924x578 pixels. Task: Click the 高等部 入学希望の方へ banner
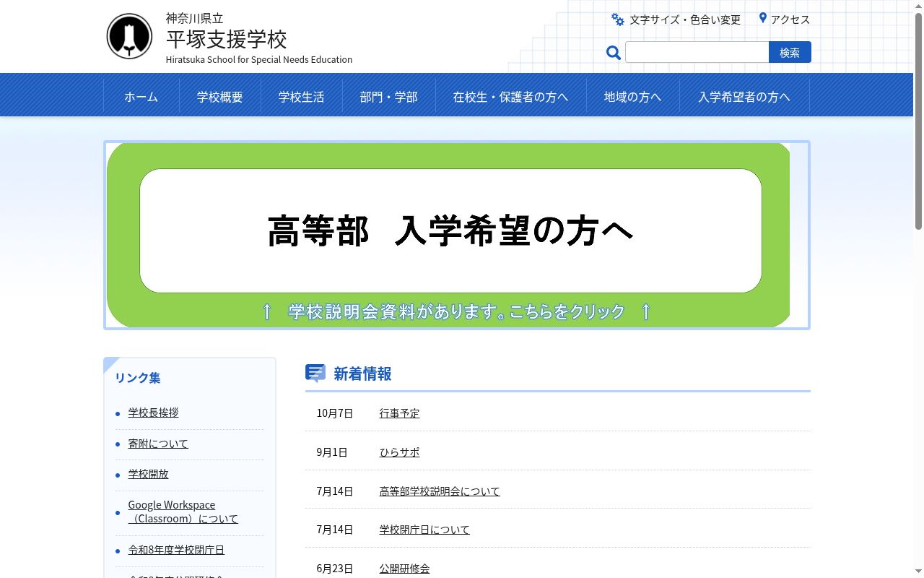pyautogui.click(x=457, y=235)
